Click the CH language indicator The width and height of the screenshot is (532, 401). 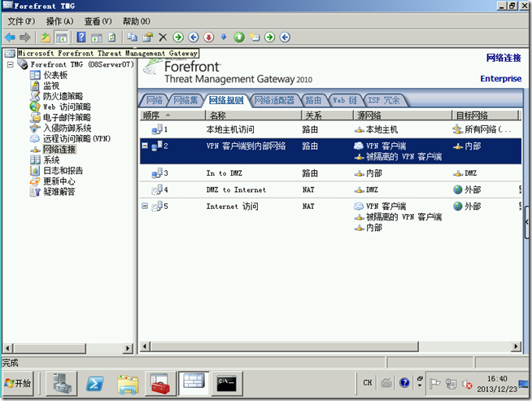368,382
